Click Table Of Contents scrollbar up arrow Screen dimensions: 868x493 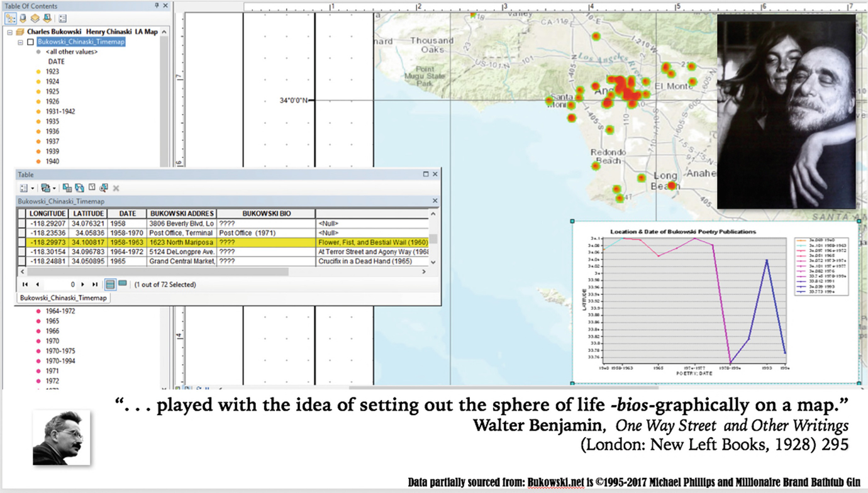[x=164, y=32]
